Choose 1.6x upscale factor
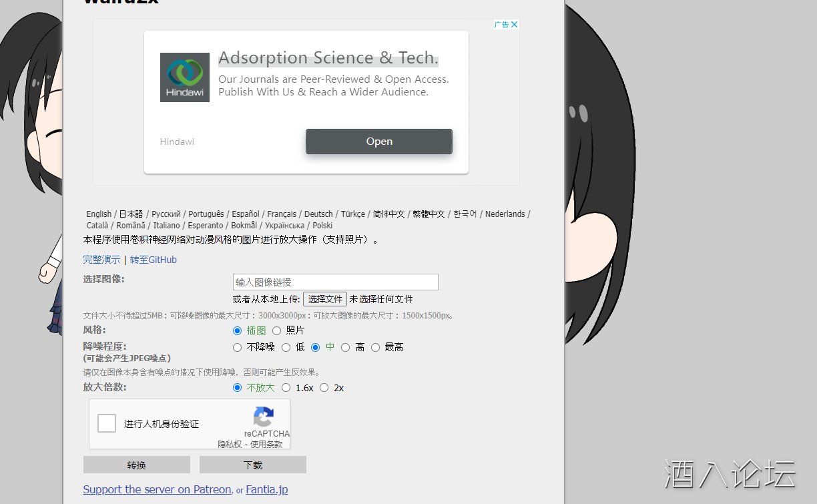The image size is (817, 504). tap(286, 387)
